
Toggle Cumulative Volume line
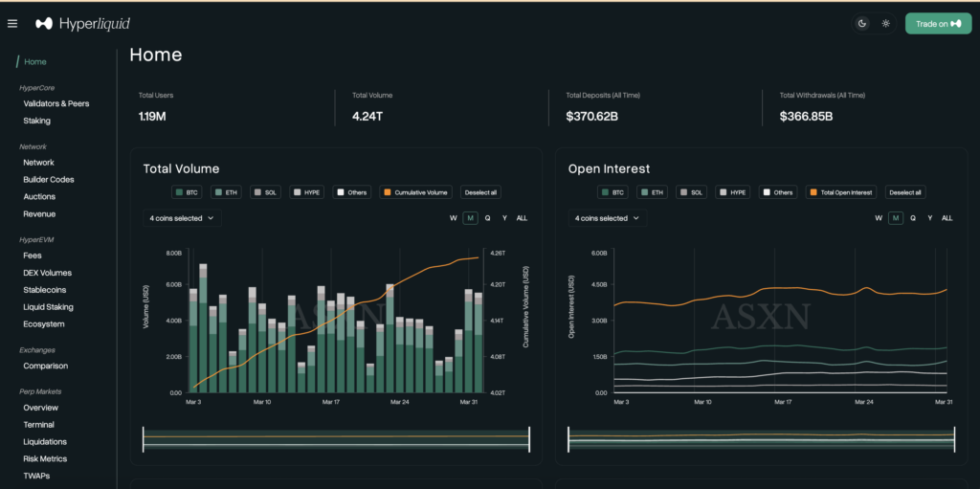[415, 192]
